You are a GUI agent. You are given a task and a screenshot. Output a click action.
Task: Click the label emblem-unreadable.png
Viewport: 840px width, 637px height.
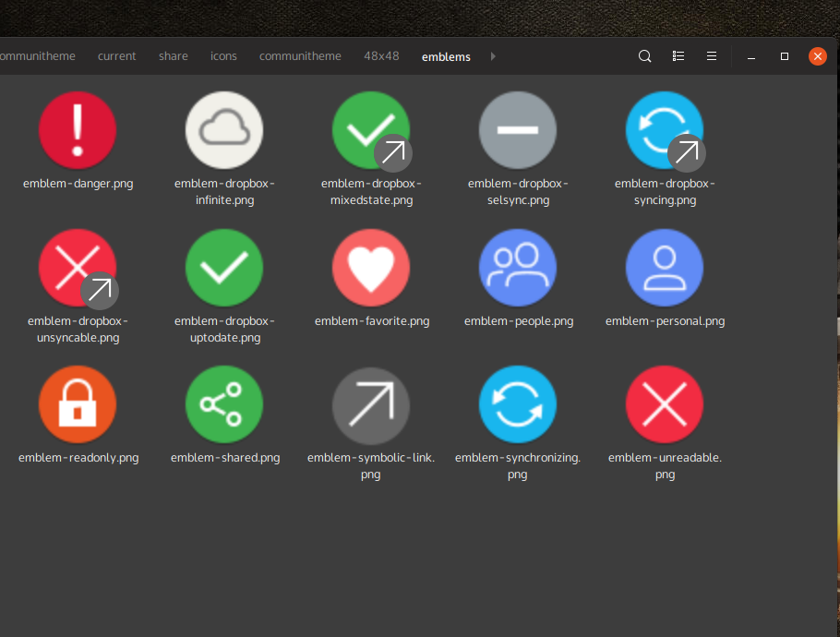[665, 466]
